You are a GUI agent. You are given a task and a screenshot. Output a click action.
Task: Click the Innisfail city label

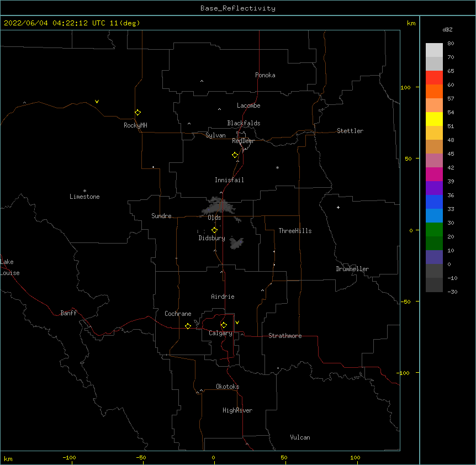click(229, 180)
